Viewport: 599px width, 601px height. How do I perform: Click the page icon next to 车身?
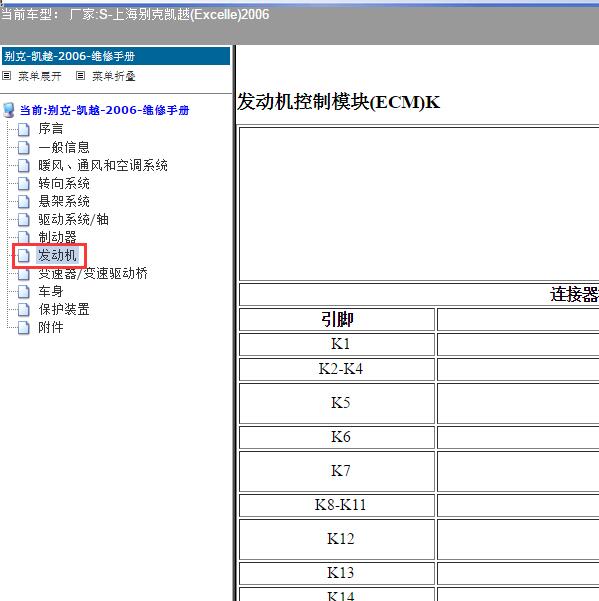[x=24, y=291]
